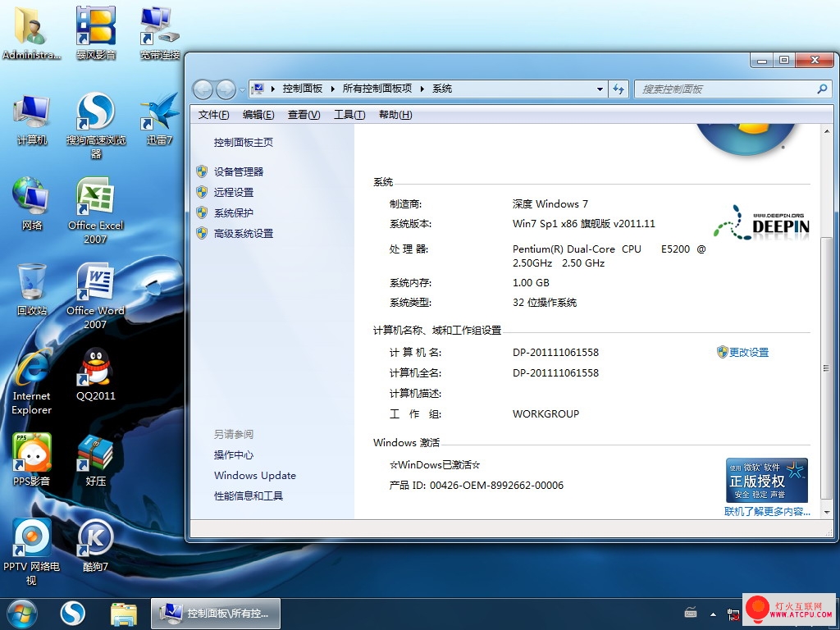840x630 pixels.
Task: Open 高级系统设置 link
Action: [243, 234]
